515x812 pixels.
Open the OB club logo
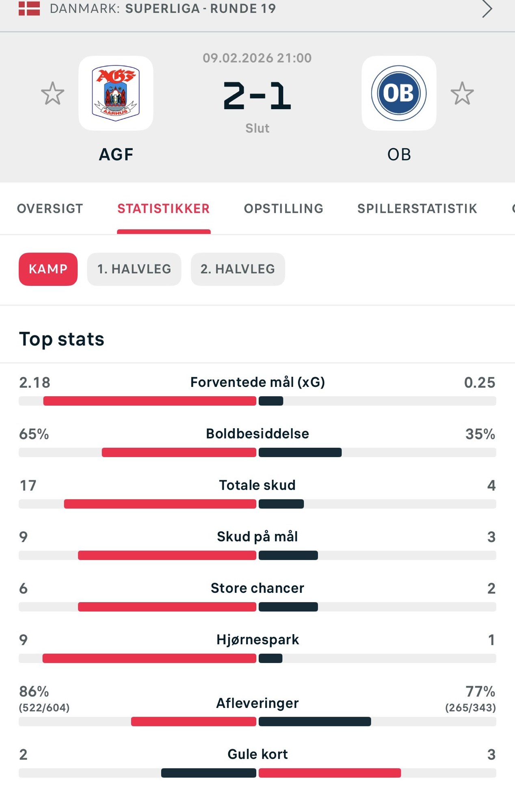399,93
